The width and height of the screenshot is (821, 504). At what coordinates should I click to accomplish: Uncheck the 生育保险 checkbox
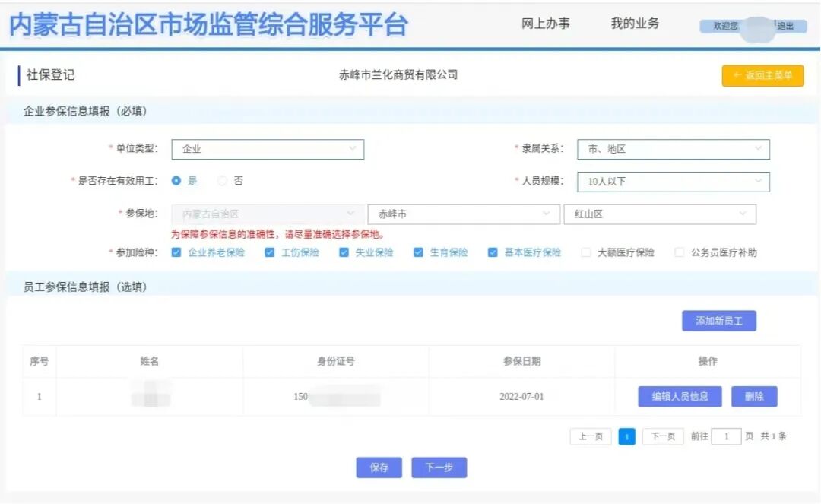tap(417, 252)
